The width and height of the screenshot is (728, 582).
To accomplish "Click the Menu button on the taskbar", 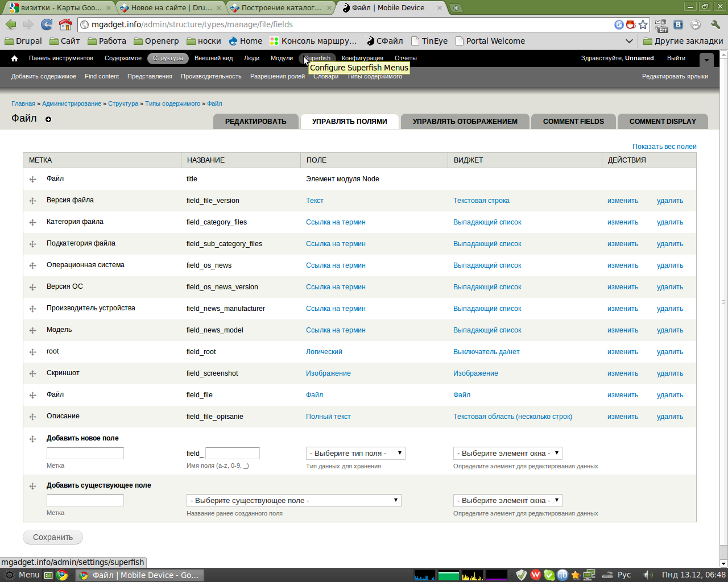I will coord(23,575).
